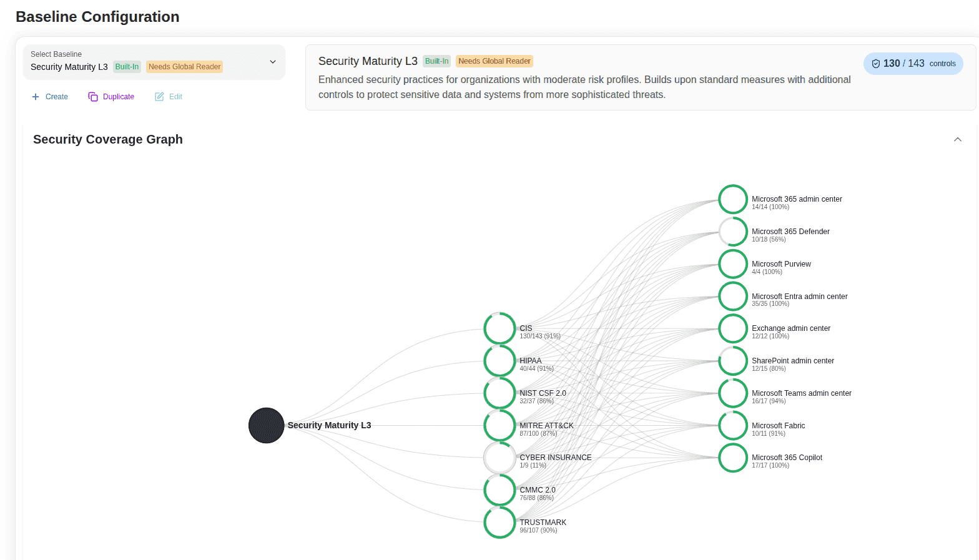Select the Microsoft 365 Defender node circle

[x=733, y=232]
